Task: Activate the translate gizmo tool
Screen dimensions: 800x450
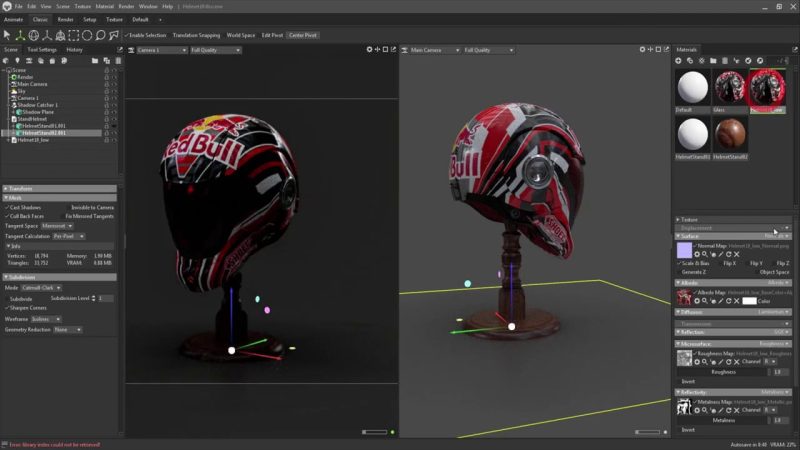Action: pyautogui.click(x=21, y=35)
